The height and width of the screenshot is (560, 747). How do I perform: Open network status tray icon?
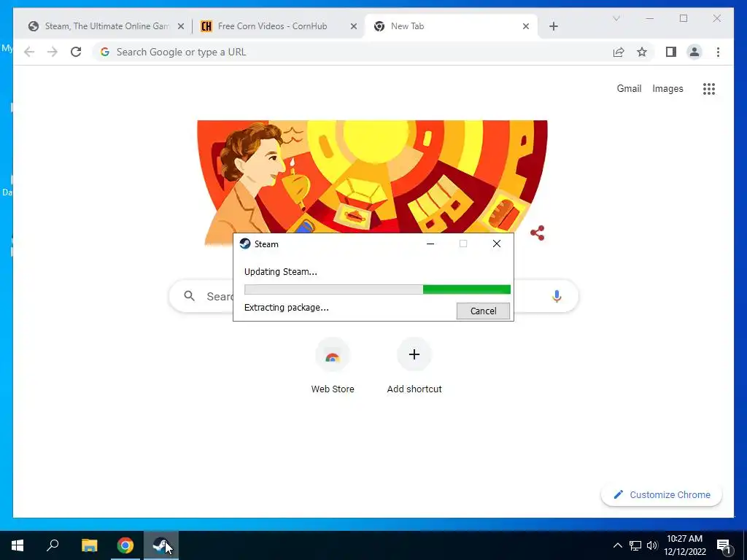[x=635, y=545]
